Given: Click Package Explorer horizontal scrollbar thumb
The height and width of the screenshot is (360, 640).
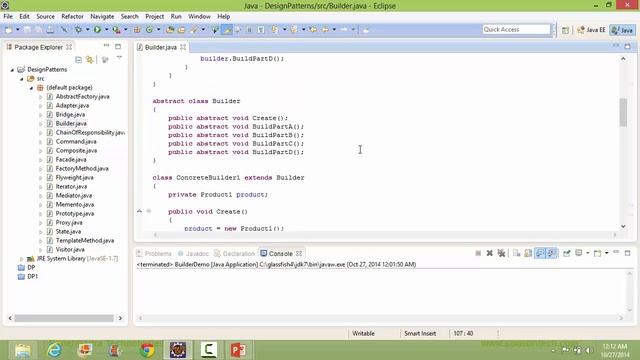Looking at the screenshot, I should (x=64, y=318).
